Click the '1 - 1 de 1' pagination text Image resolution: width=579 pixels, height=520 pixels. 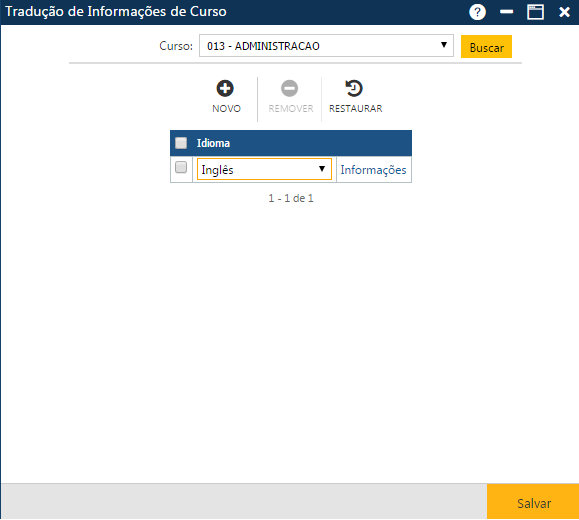[x=291, y=198]
